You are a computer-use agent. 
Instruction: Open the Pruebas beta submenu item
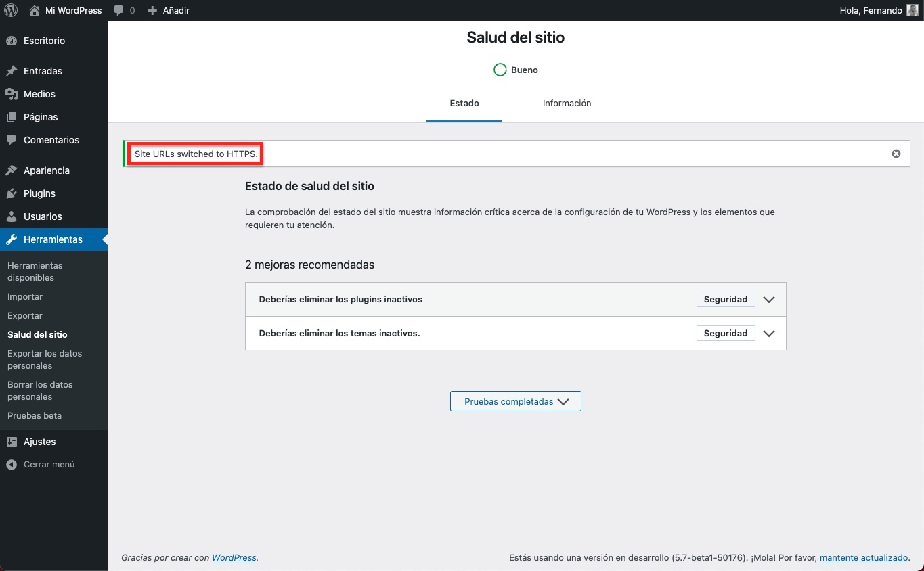click(35, 416)
